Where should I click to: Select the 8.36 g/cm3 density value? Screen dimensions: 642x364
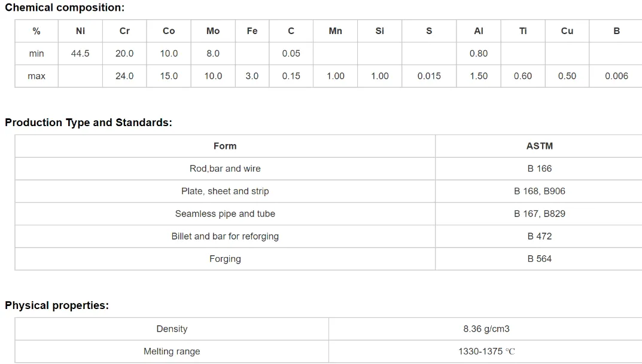[486, 329]
